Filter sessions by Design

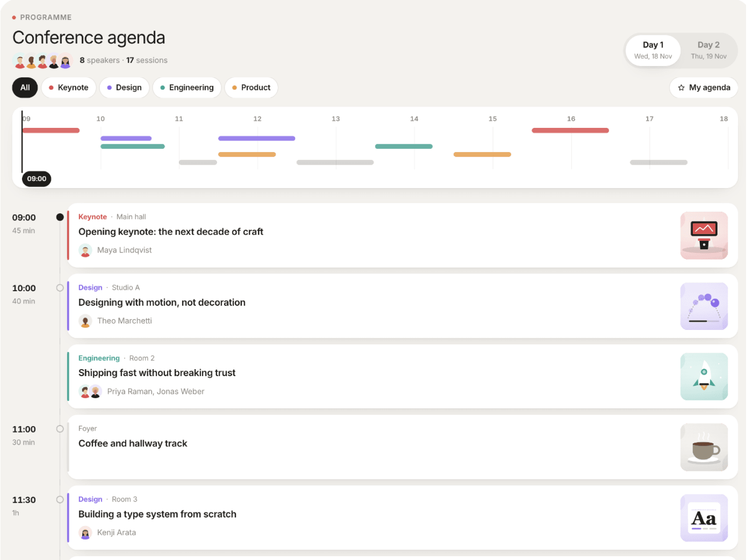(124, 88)
